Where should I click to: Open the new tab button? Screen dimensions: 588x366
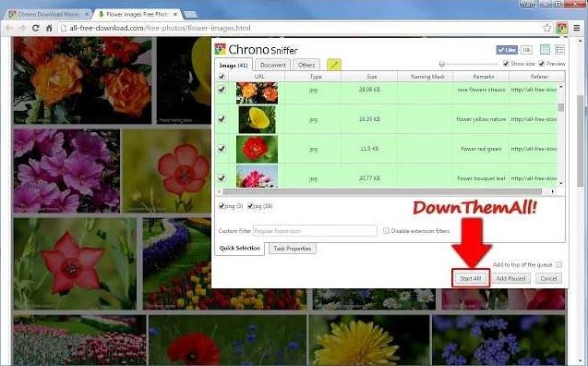click(x=190, y=14)
